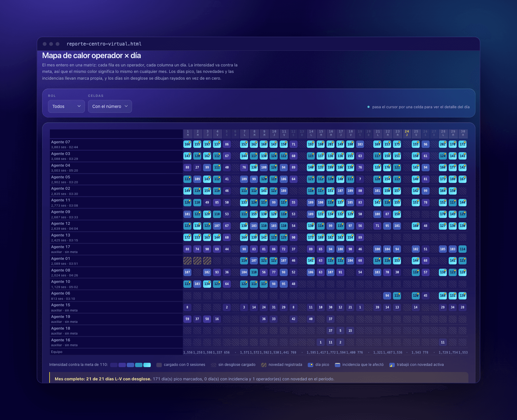This screenshot has width=517, height=420.
Task: Click the novedad registrada hatched legend icon
Action: (264, 365)
